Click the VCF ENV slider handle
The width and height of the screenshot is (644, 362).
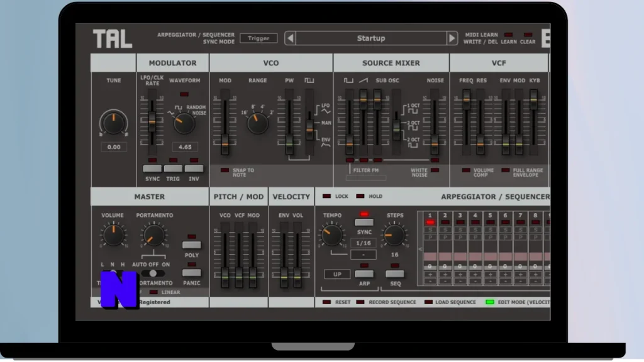pyautogui.click(x=506, y=145)
